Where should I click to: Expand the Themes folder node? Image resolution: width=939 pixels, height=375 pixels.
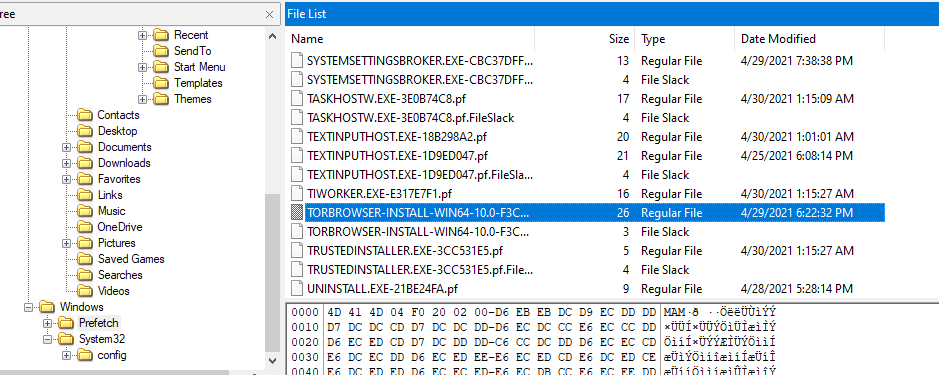[x=142, y=99]
